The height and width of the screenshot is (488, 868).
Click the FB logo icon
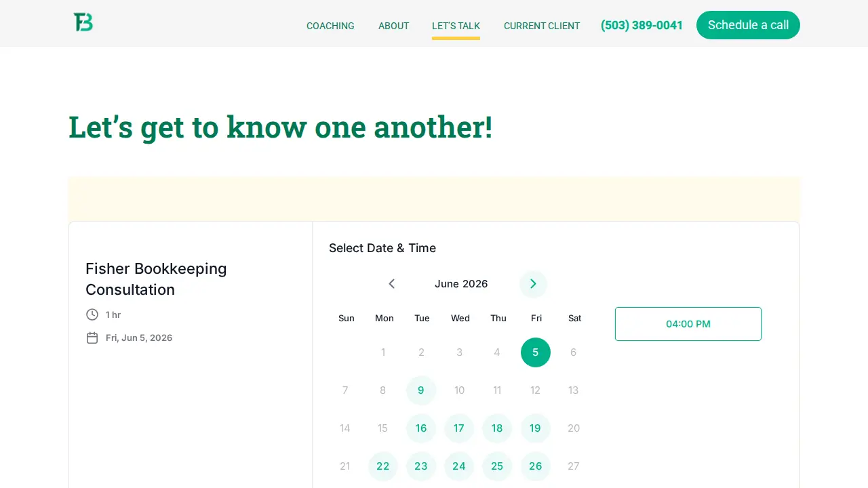pyautogui.click(x=83, y=22)
